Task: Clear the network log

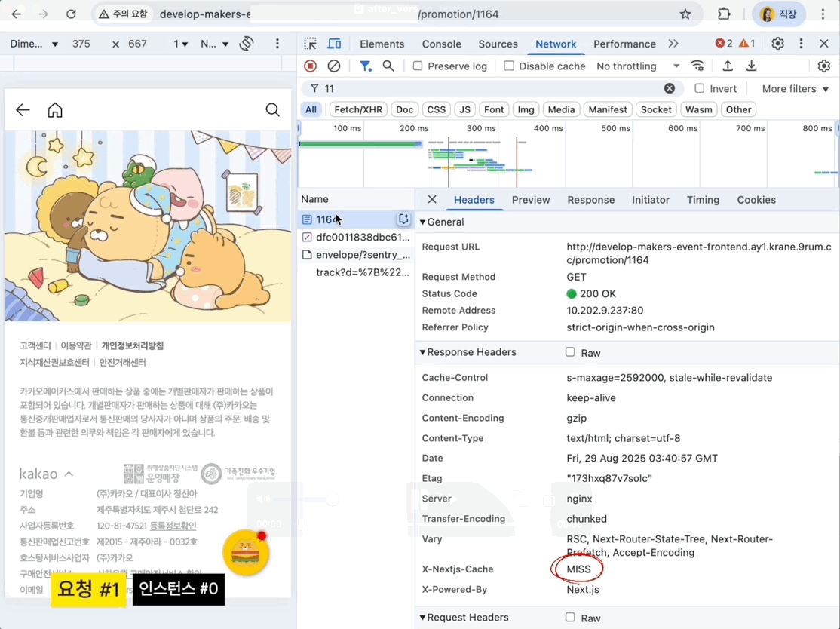Action: 334,66
